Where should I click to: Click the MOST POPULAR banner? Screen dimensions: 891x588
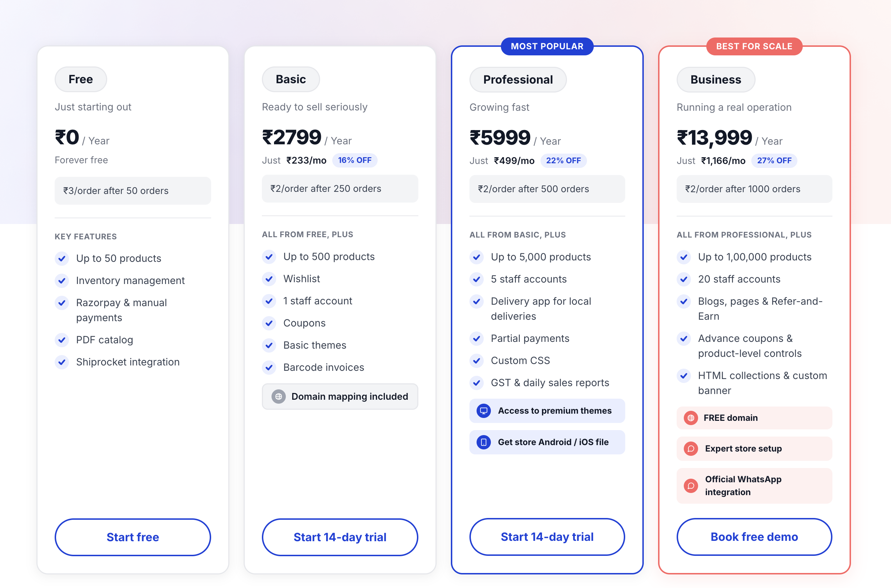tap(547, 46)
